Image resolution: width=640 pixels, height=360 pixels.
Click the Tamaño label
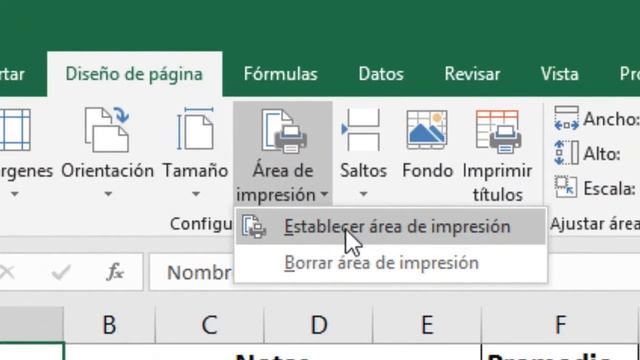point(196,171)
